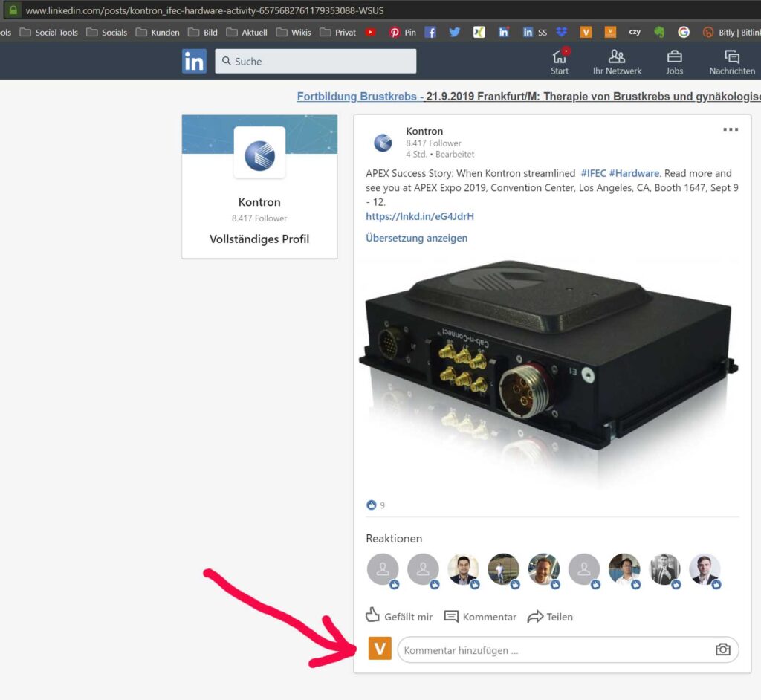Open the Privat bookmark folder

point(337,32)
